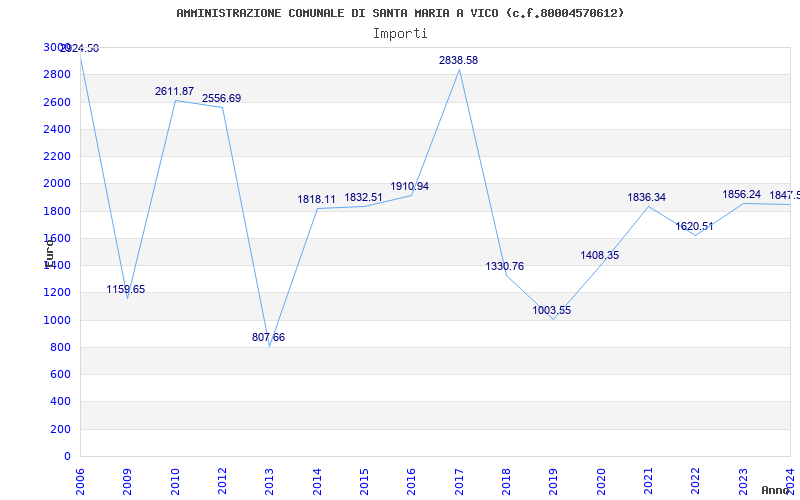Click the 1856.24 data label
The image size is (800, 500).
(741, 194)
